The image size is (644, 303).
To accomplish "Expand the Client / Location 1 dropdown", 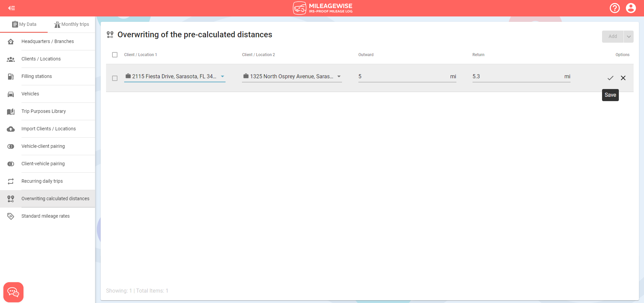I will click(x=222, y=77).
